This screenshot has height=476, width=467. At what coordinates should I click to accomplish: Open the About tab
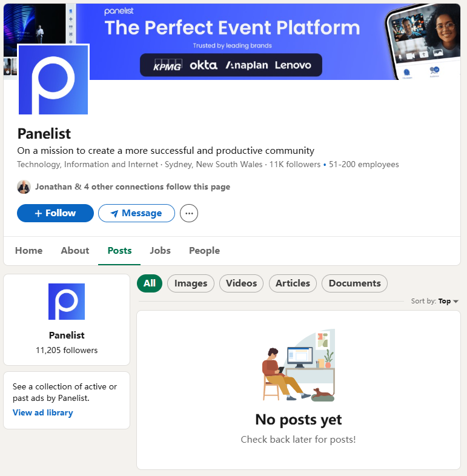(75, 251)
